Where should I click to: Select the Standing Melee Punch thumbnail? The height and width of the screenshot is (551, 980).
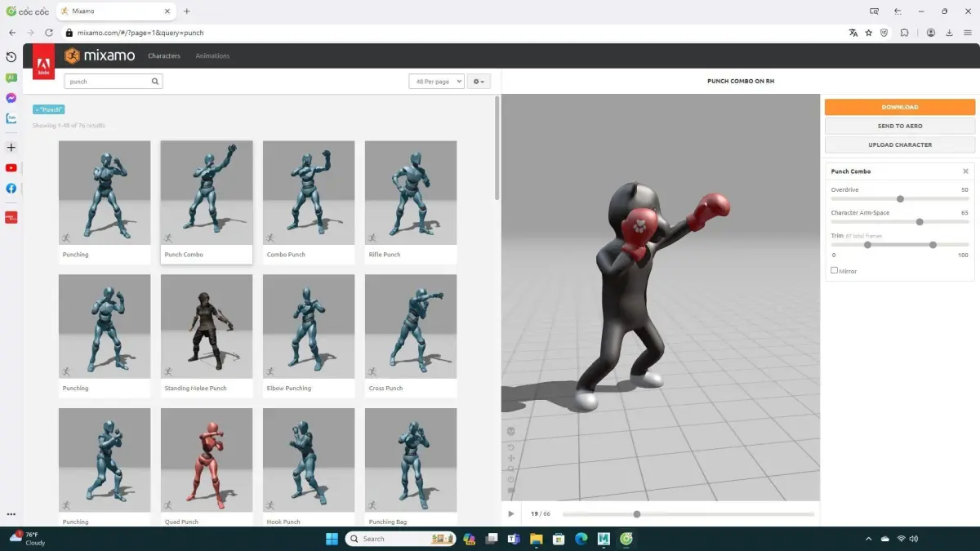click(x=207, y=327)
